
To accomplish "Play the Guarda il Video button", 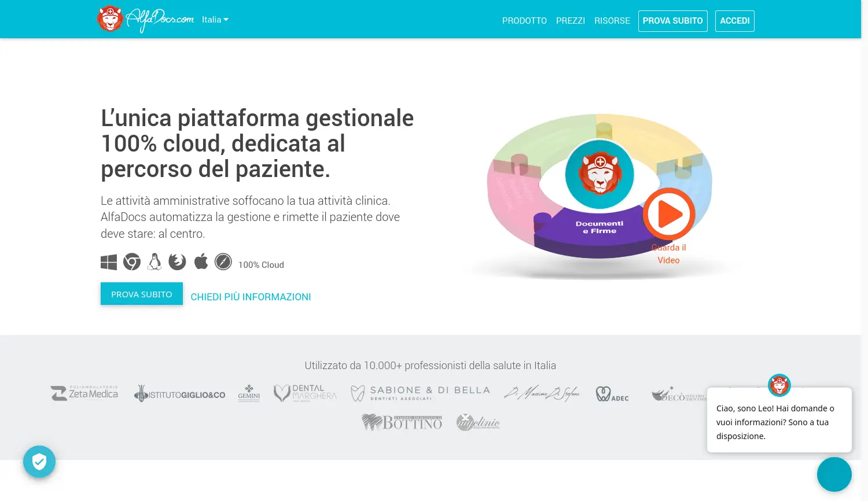I will pyautogui.click(x=669, y=213).
